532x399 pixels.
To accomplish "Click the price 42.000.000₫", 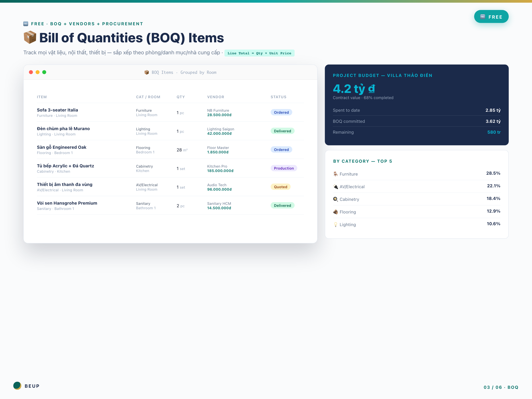I will coord(219,133).
